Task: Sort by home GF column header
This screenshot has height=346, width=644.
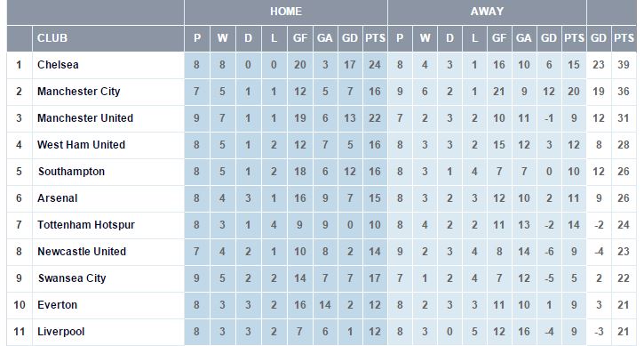Action: click(300, 38)
